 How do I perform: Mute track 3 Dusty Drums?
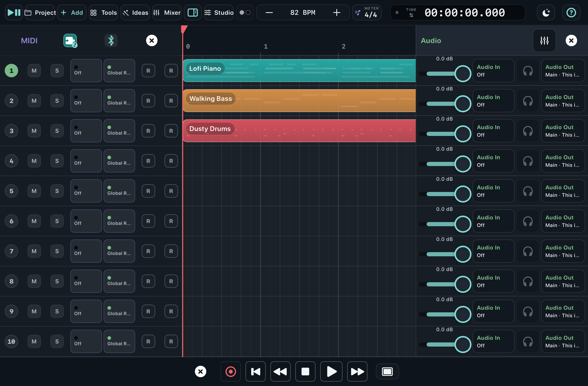[x=34, y=131]
